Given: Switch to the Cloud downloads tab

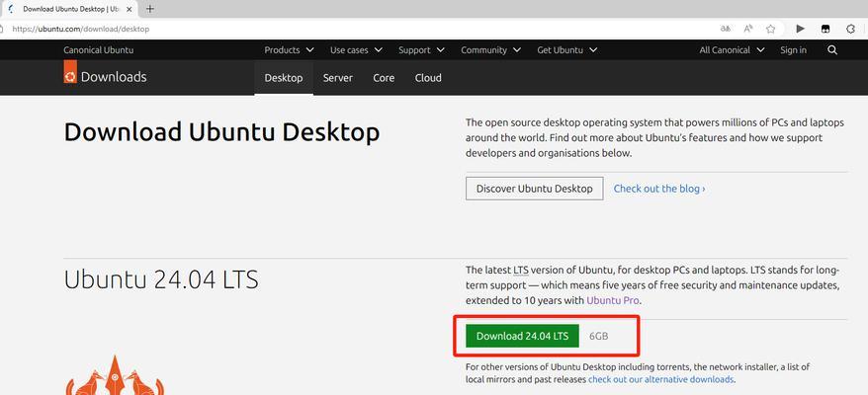Looking at the screenshot, I should 428,78.
